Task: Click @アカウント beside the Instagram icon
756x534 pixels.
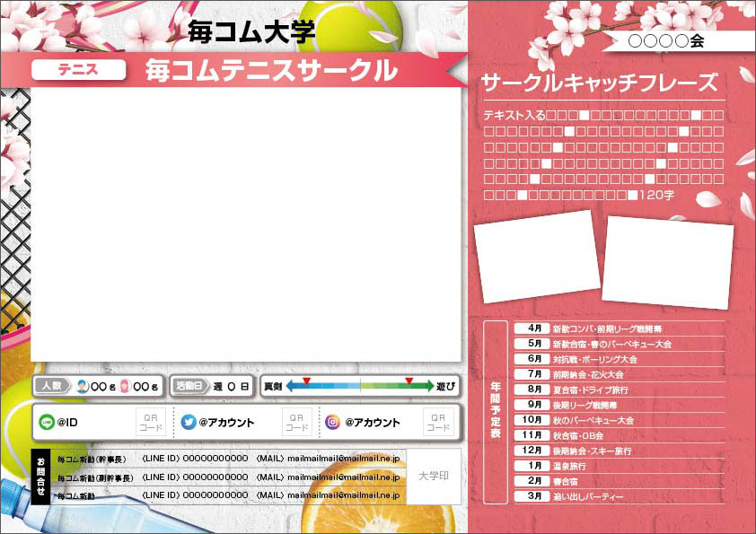Action: (x=373, y=423)
